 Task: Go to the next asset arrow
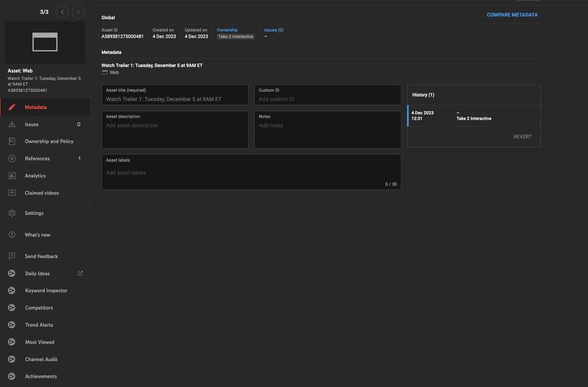point(78,12)
